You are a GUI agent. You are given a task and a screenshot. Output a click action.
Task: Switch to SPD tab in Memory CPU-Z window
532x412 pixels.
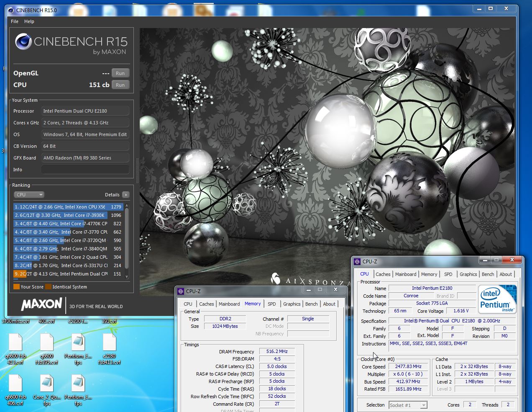(272, 304)
